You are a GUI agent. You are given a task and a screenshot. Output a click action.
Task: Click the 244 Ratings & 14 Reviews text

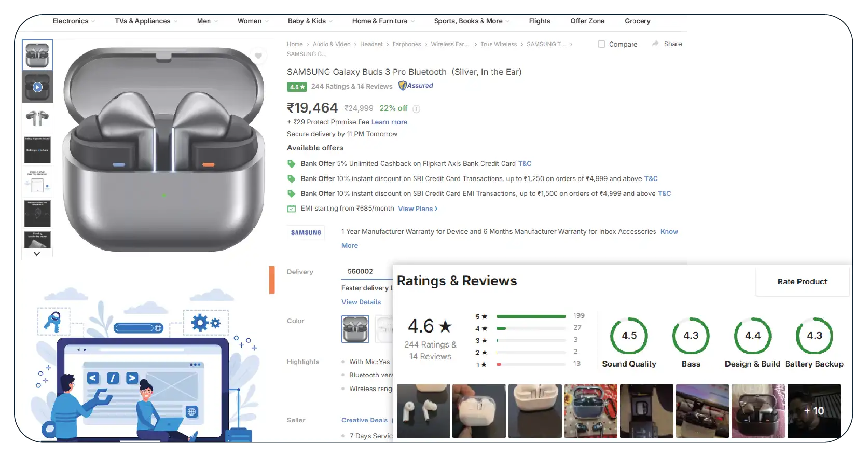(x=352, y=87)
